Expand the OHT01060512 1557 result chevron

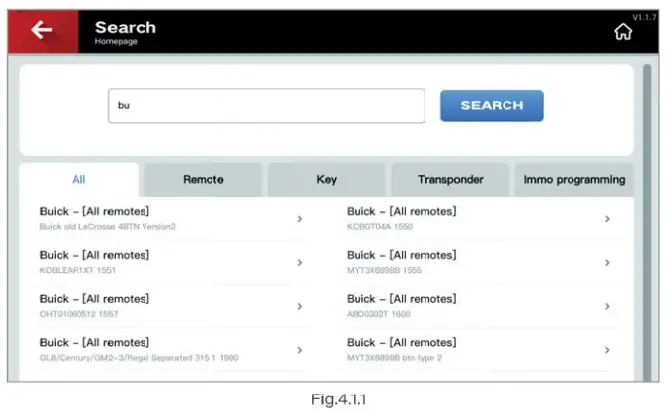299,306
